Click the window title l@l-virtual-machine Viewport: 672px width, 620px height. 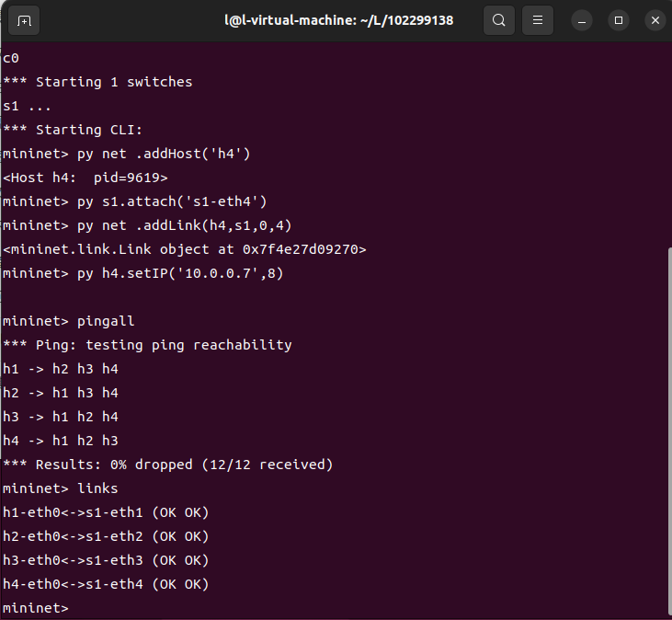click(x=339, y=20)
